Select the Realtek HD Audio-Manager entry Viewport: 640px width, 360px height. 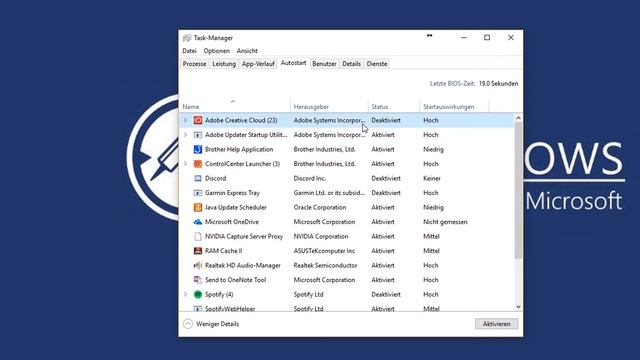click(243, 265)
